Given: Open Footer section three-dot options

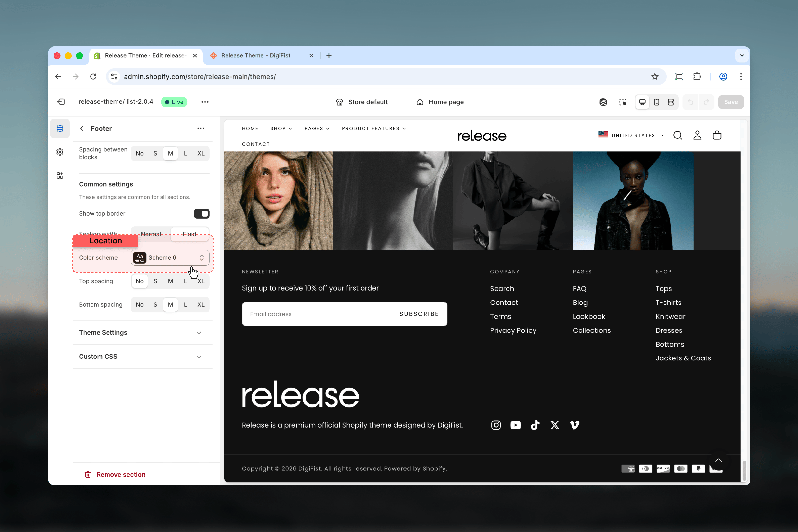Looking at the screenshot, I should point(201,128).
